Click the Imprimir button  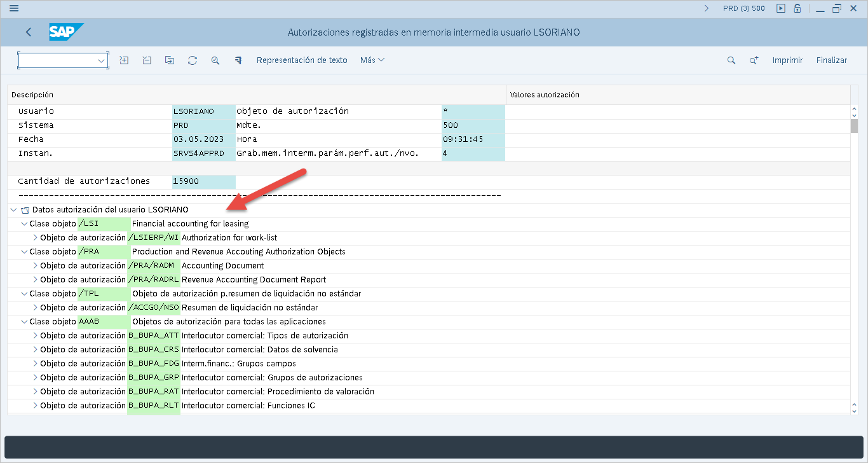(787, 60)
